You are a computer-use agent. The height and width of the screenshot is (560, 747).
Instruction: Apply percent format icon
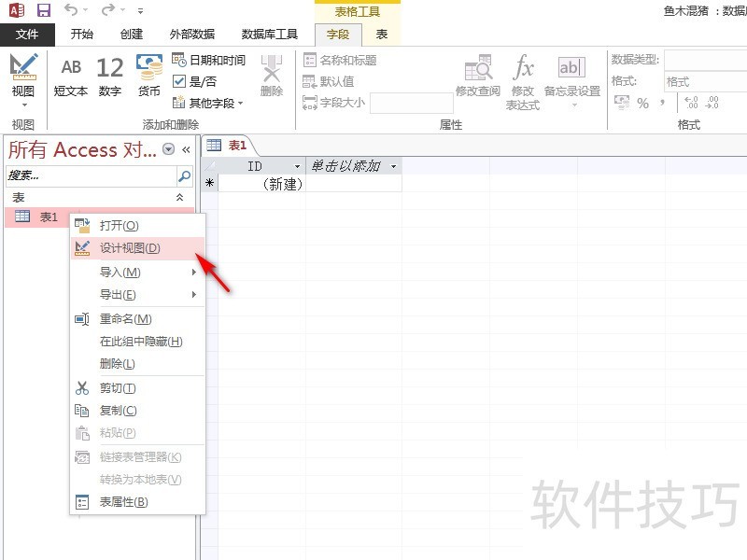pyautogui.click(x=642, y=103)
